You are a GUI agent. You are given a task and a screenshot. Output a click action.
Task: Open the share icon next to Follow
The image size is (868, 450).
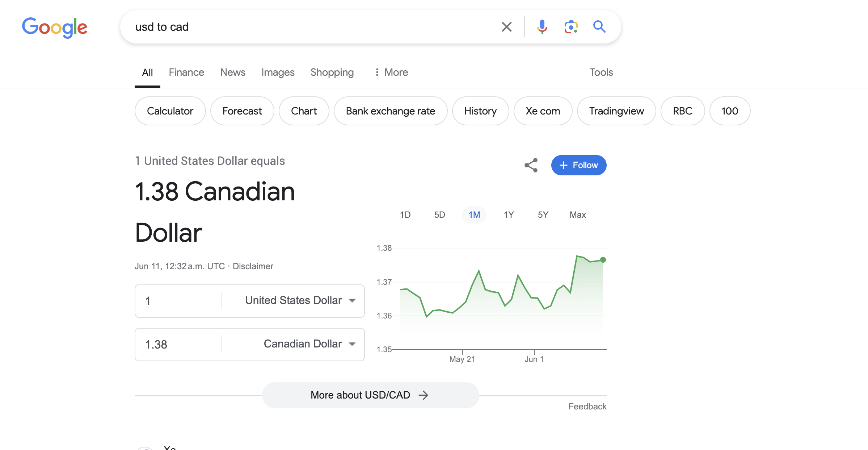click(x=531, y=165)
